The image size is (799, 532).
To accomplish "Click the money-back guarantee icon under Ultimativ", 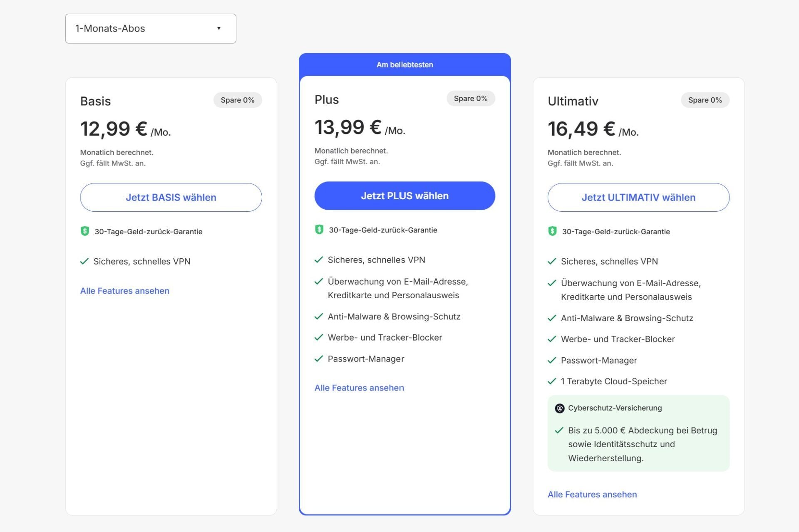I will pyautogui.click(x=552, y=232).
